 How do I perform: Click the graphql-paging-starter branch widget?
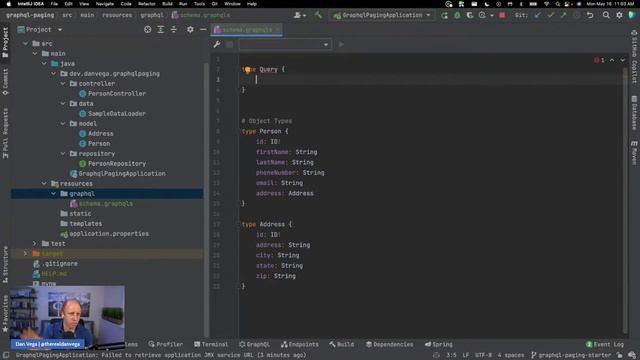coord(570,355)
